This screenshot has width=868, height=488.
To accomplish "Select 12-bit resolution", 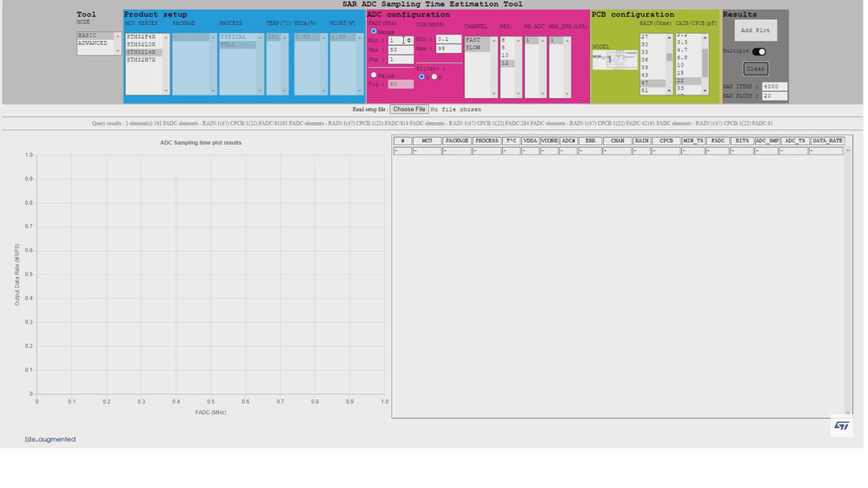I will coord(507,63).
